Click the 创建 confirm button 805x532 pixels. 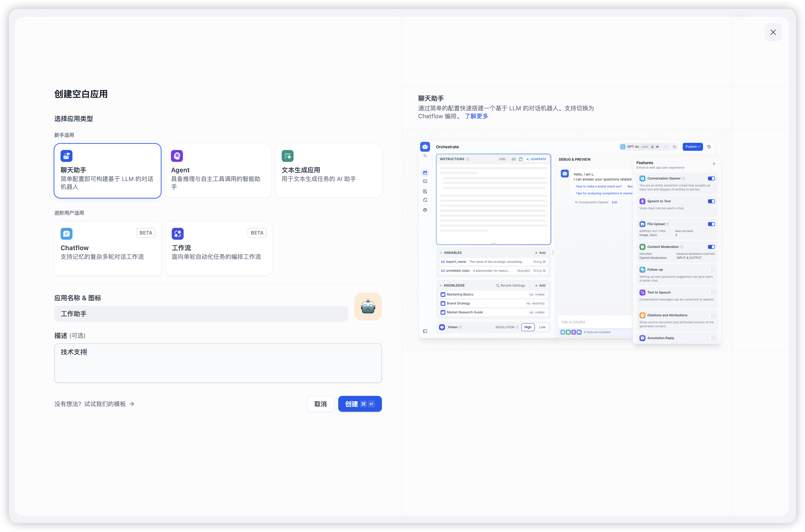tap(359, 404)
